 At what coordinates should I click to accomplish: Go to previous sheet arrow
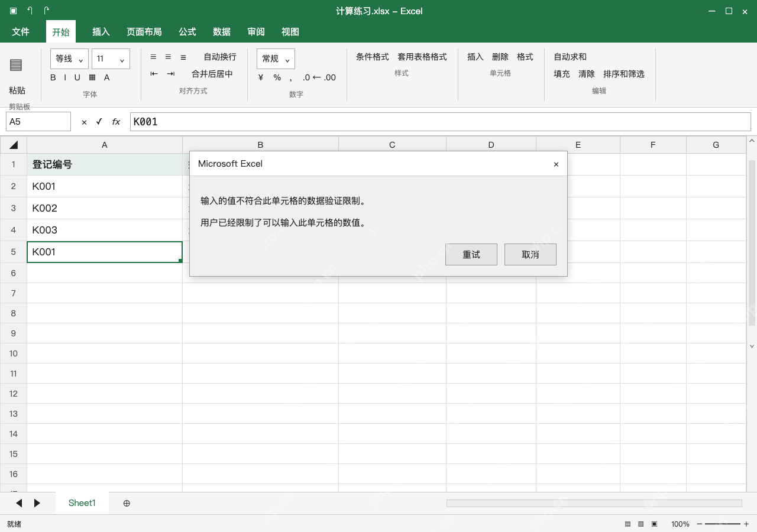tap(19, 503)
